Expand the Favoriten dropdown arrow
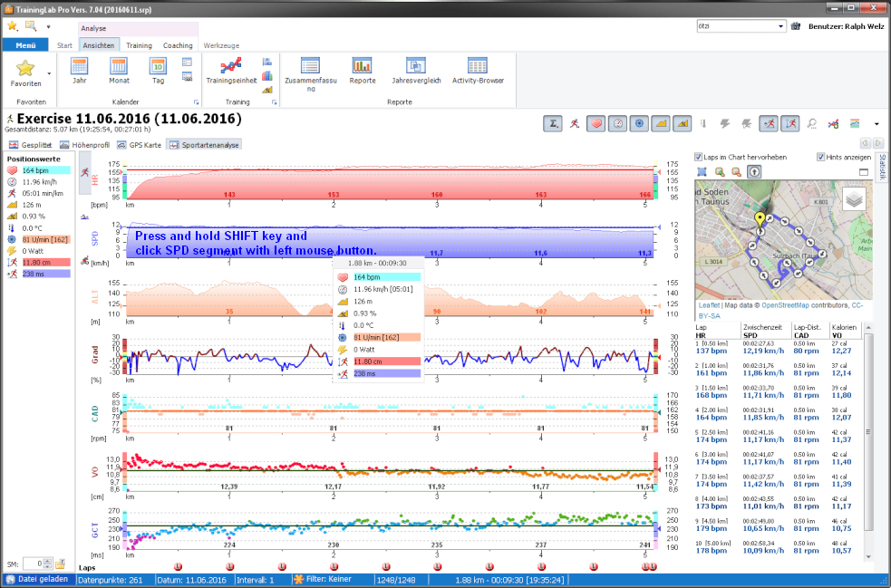 pyautogui.click(x=49, y=73)
